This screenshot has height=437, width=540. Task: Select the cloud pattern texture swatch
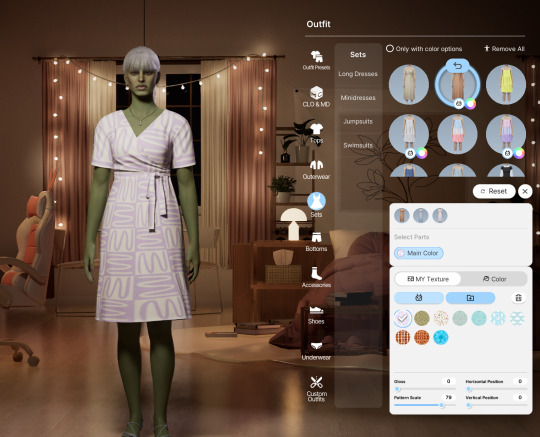pyautogui.click(x=517, y=319)
